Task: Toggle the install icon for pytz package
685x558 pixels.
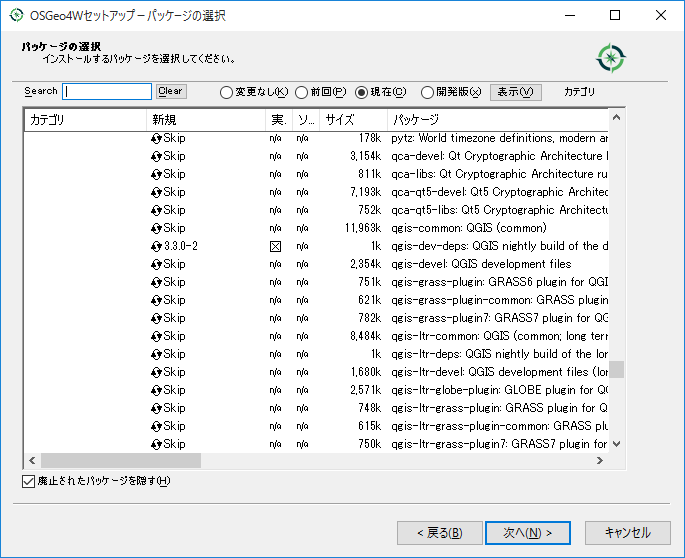Action: click(157, 138)
